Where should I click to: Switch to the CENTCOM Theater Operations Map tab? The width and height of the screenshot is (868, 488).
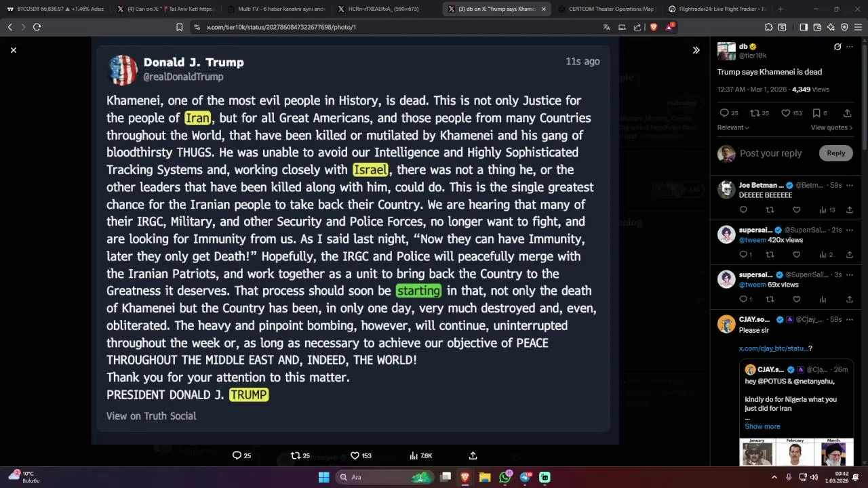click(606, 9)
